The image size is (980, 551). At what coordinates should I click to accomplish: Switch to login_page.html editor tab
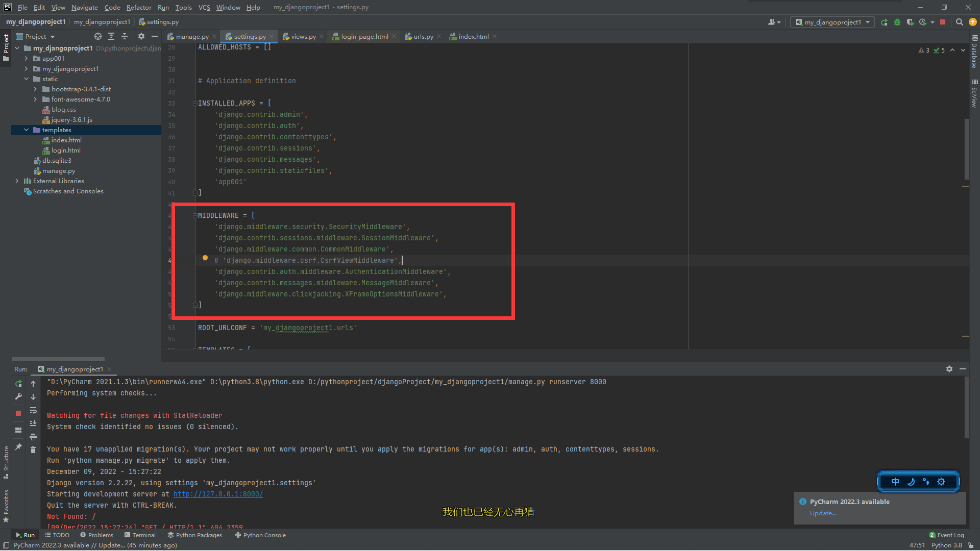pyautogui.click(x=364, y=36)
